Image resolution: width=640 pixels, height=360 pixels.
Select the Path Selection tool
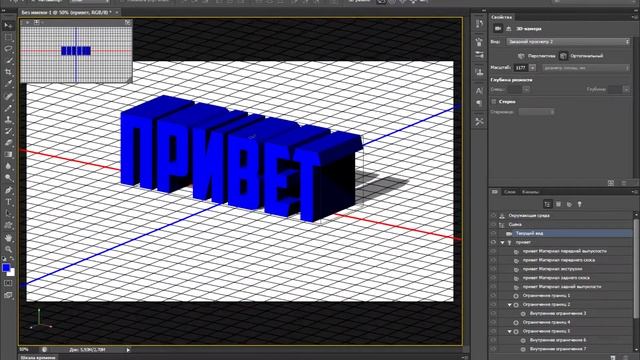[8, 213]
